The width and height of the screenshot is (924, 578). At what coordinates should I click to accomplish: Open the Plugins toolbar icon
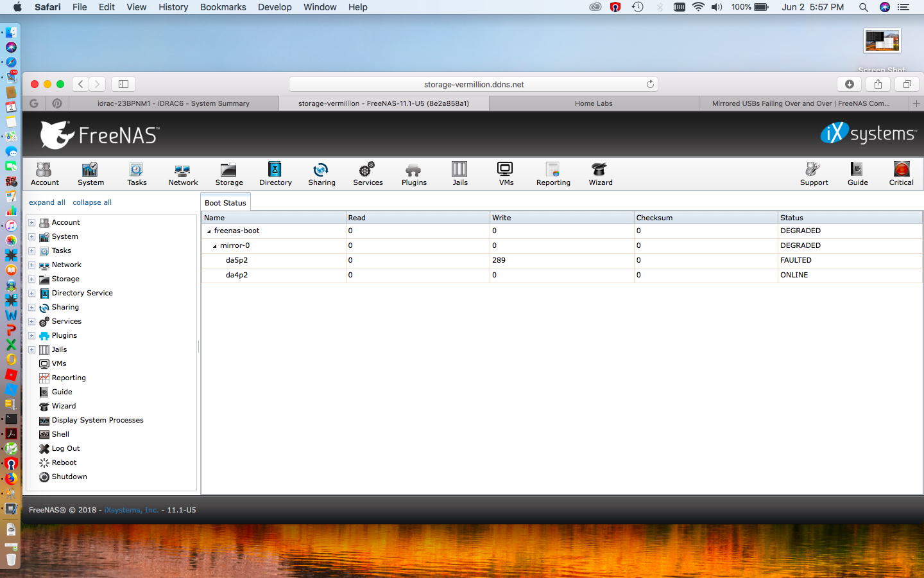coord(414,174)
